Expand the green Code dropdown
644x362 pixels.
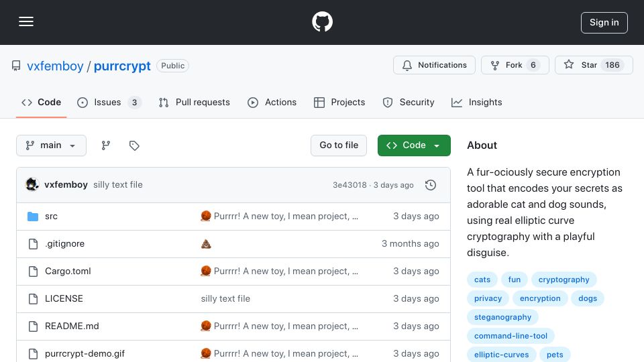(414, 145)
